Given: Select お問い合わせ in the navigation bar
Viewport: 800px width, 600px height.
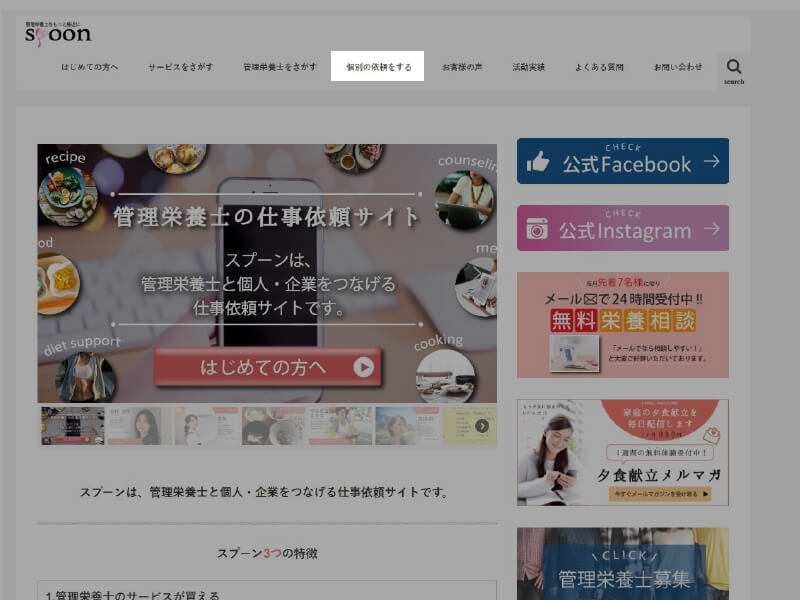Looking at the screenshot, I should pos(678,67).
